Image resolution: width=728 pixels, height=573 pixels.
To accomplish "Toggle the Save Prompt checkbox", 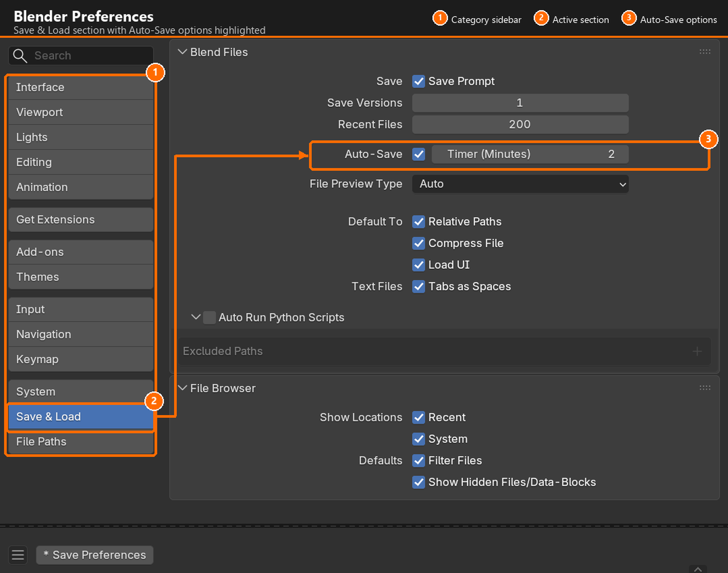I will 418,81.
